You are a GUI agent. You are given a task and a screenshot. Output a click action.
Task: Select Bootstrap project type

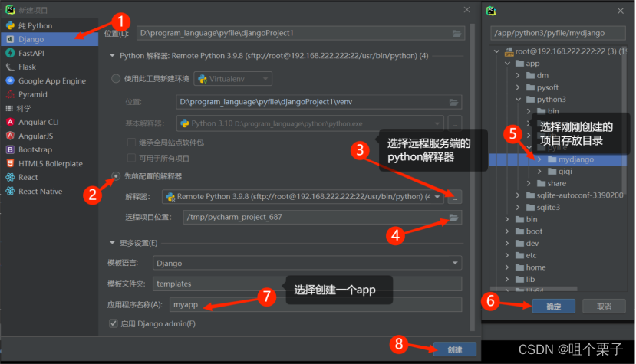[x=50, y=149]
